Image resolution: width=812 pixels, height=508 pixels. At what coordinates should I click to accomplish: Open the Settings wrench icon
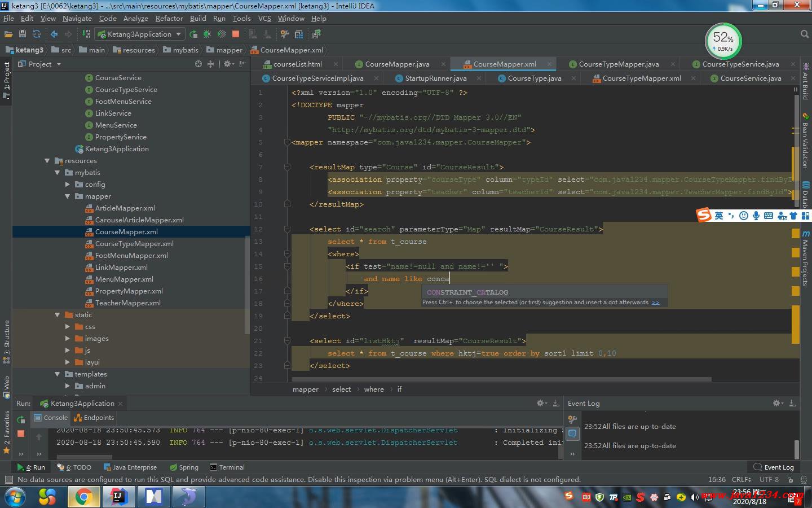285,34
